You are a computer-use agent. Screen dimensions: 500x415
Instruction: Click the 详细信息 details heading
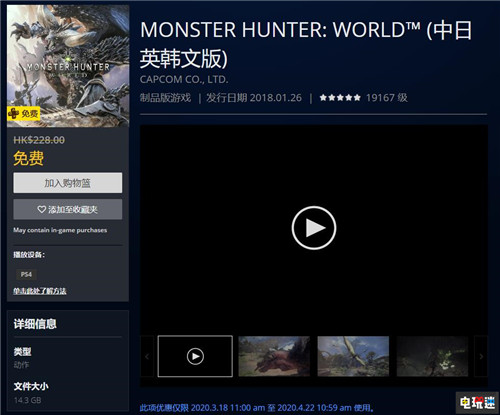coord(35,324)
